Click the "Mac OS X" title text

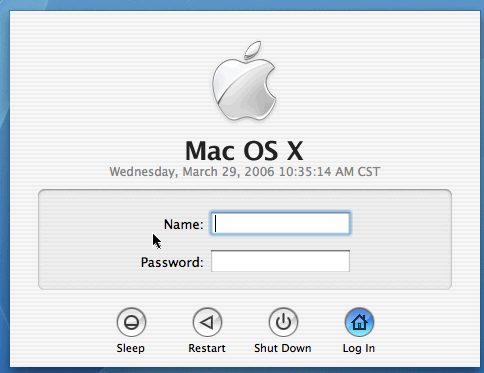[244, 151]
